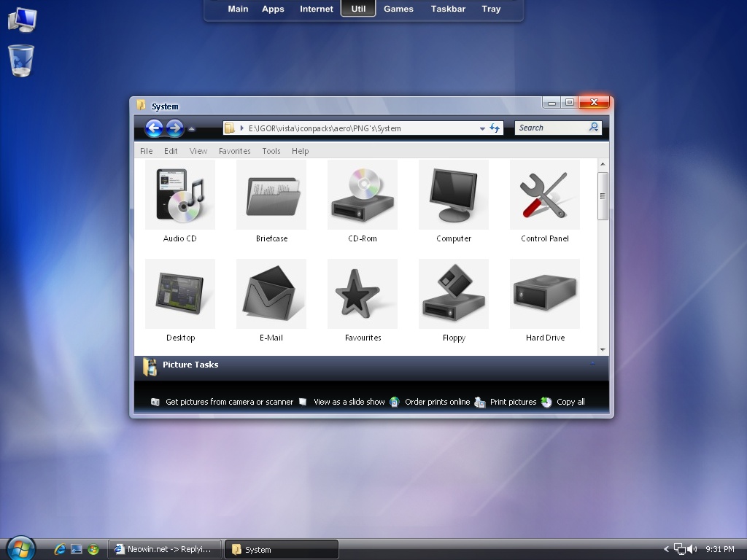
Task: Open the address bar history dropdown
Action: click(482, 128)
